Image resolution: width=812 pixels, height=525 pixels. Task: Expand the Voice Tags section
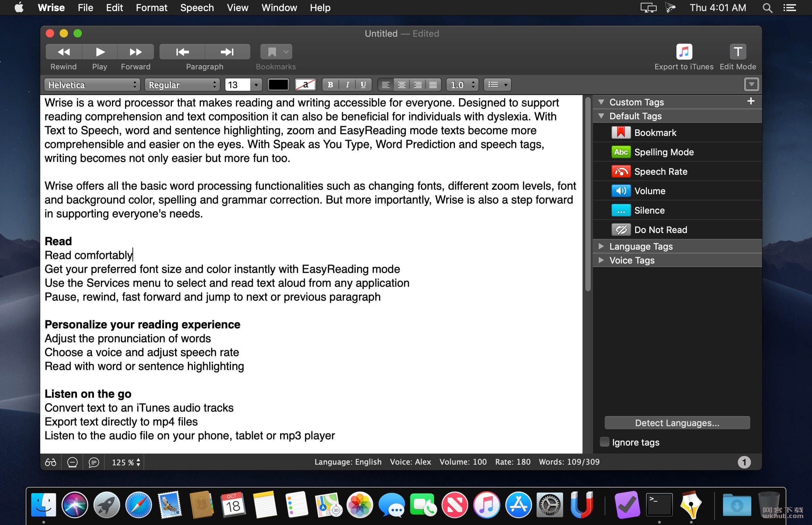pyautogui.click(x=602, y=260)
